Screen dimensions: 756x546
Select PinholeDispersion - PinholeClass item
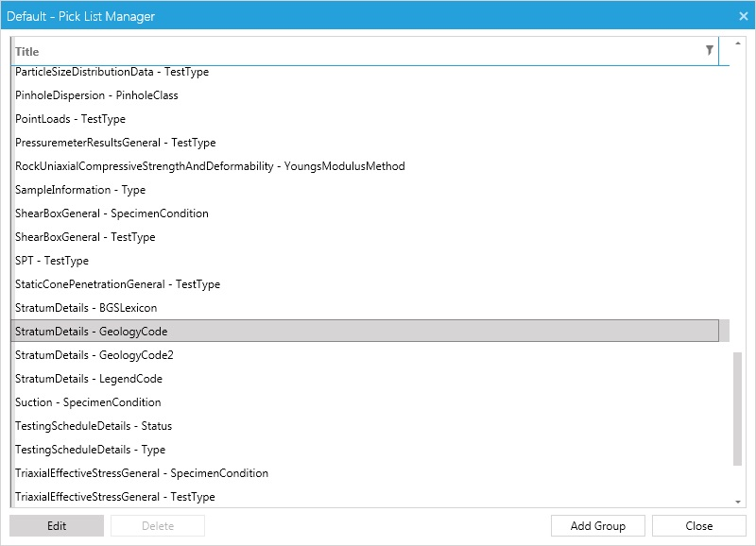pos(365,94)
